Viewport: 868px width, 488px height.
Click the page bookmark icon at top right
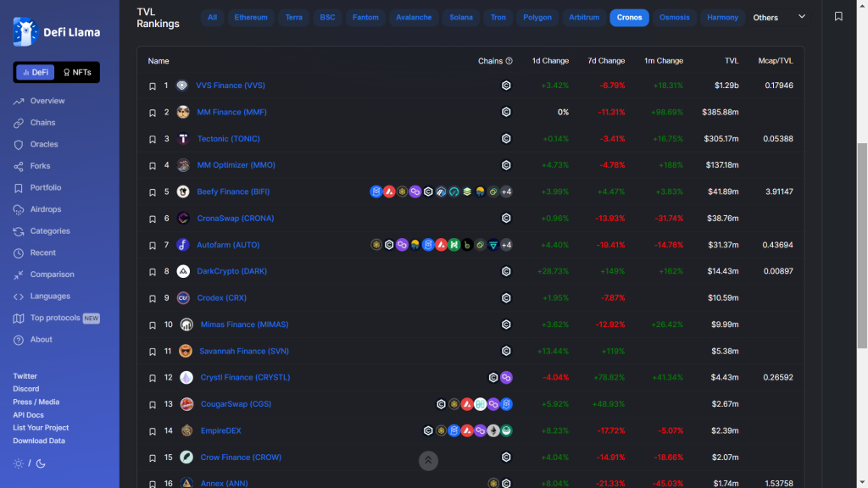pos(838,17)
